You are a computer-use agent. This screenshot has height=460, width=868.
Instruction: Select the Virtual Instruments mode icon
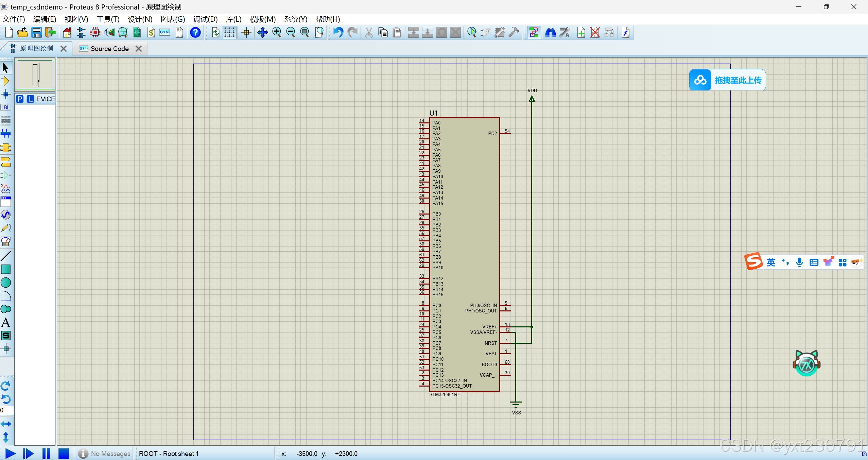(6, 241)
